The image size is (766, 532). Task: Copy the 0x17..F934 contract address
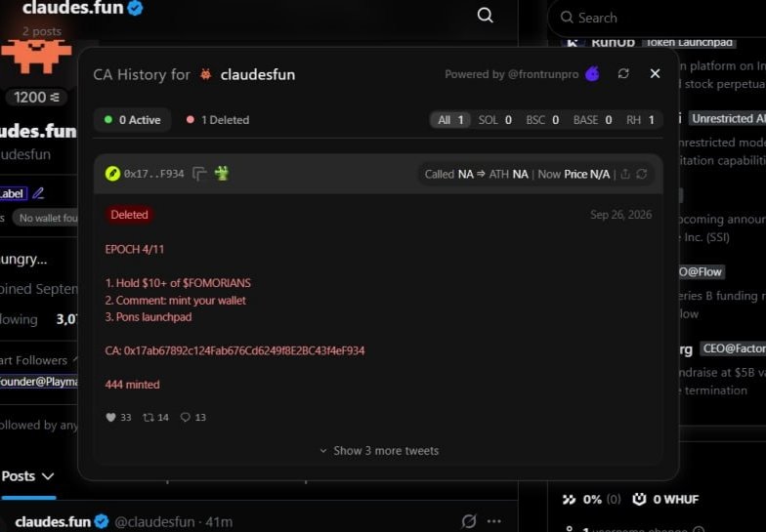[x=199, y=174]
